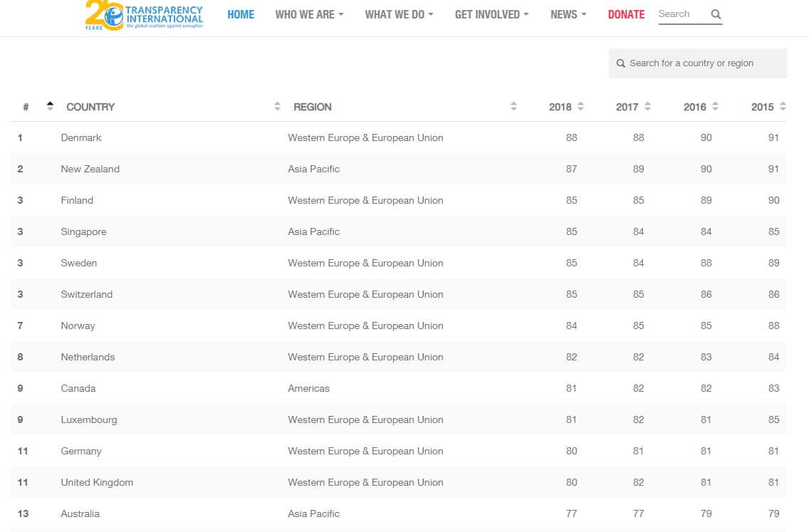Click rank 7 in Norway row
The height and width of the screenshot is (532, 809).
[20, 325]
